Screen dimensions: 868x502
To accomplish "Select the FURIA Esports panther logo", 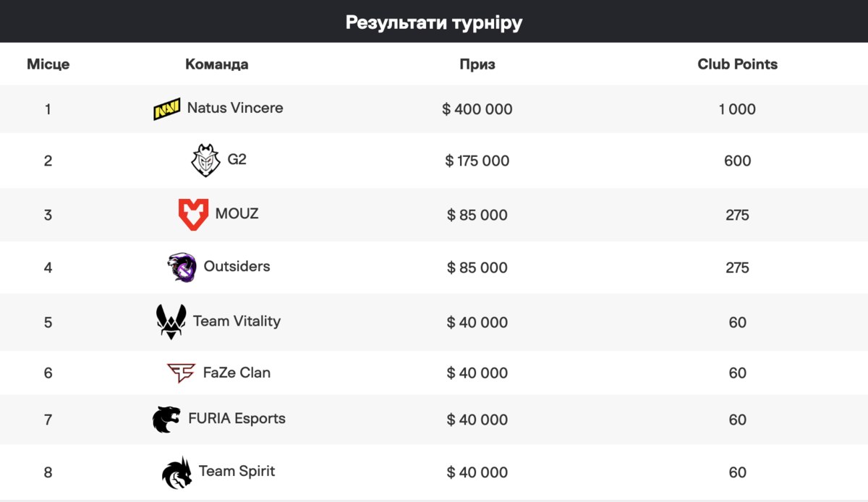I will pyautogui.click(x=166, y=420).
